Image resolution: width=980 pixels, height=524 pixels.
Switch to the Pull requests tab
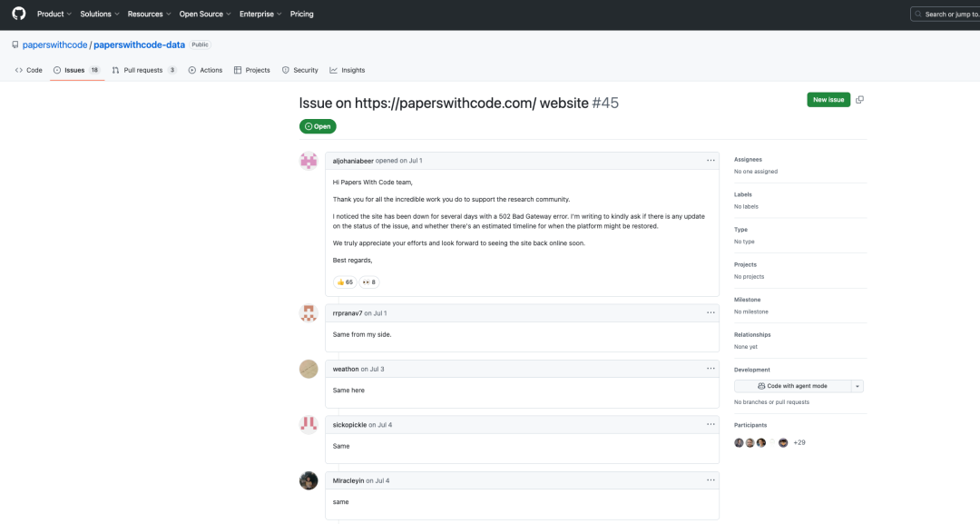143,70
